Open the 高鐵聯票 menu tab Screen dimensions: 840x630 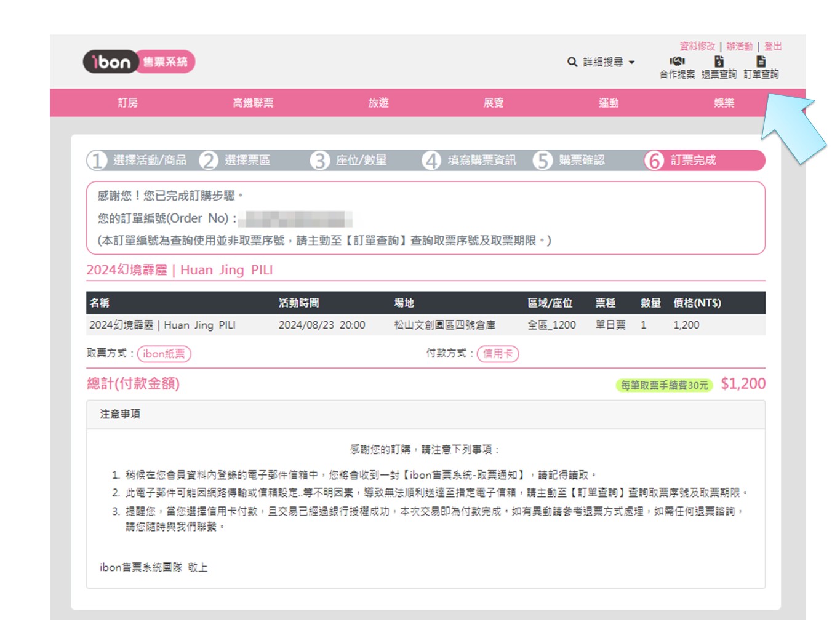click(253, 103)
